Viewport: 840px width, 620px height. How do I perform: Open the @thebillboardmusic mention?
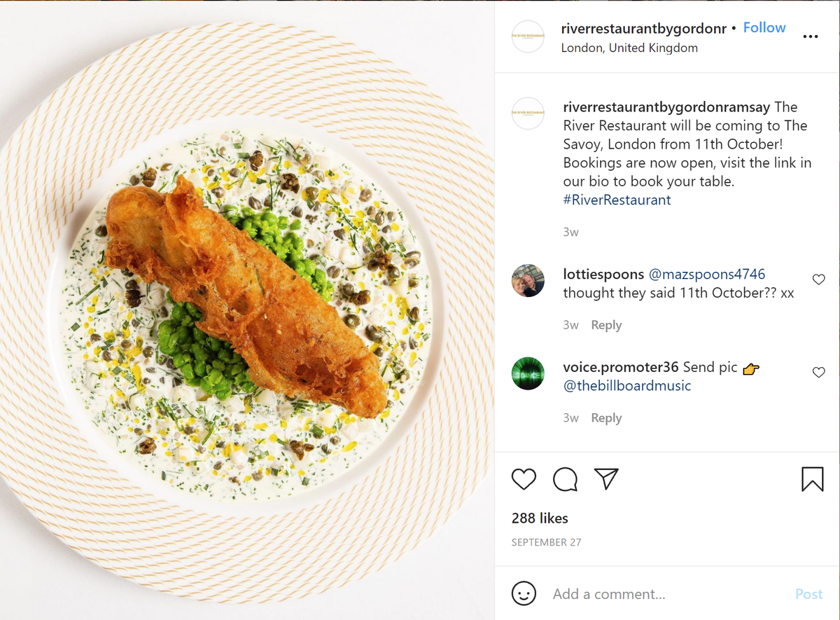pyautogui.click(x=626, y=385)
